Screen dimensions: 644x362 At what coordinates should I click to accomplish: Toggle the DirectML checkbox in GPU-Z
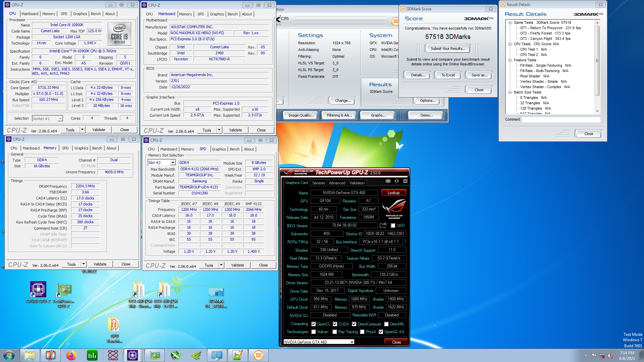(x=386, y=324)
